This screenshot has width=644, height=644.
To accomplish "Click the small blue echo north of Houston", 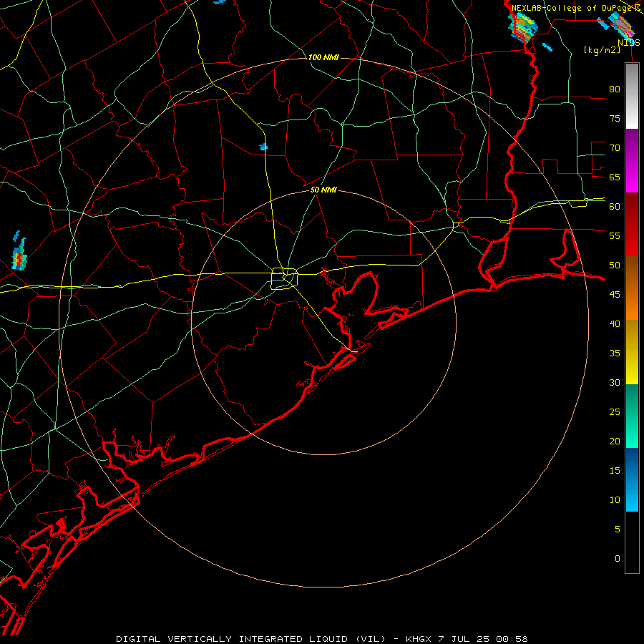I will (x=263, y=147).
